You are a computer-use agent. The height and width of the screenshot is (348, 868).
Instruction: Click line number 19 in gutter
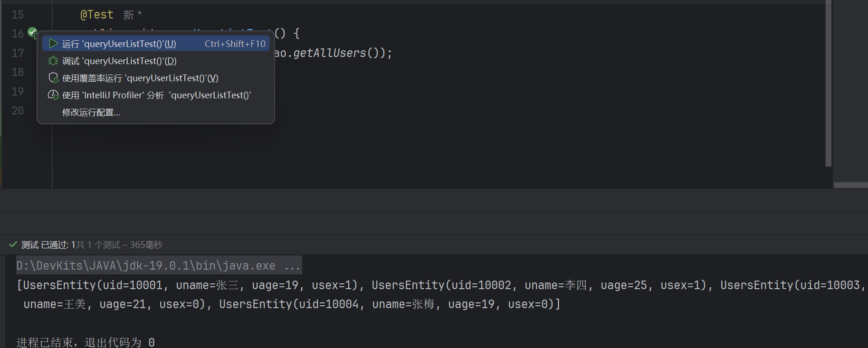point(18,92)
